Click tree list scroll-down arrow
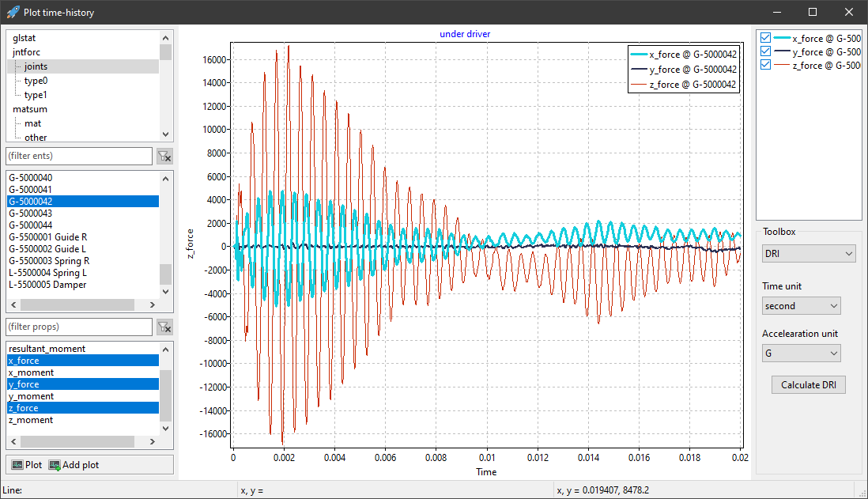Image resolution: width=868 pixels, height=499 pixels. [x=165, y=134]
